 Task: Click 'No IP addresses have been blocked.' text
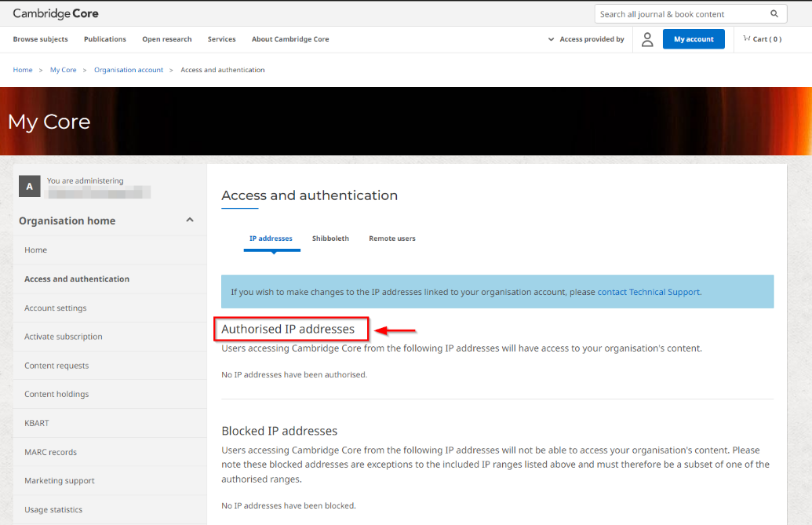coord(289,506)
